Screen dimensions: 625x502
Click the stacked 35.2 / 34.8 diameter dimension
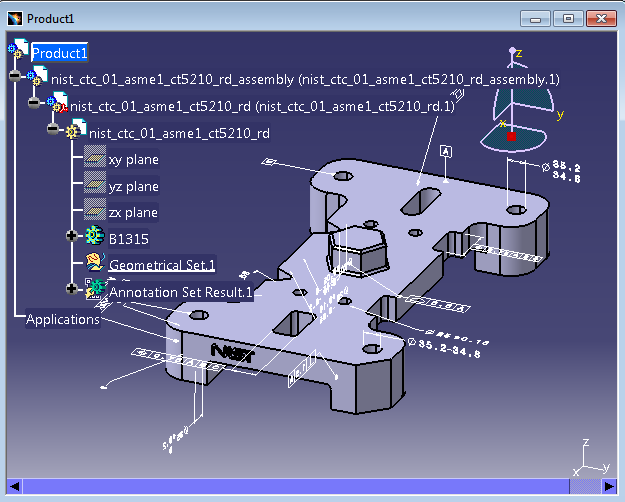[x=562, y=171]
